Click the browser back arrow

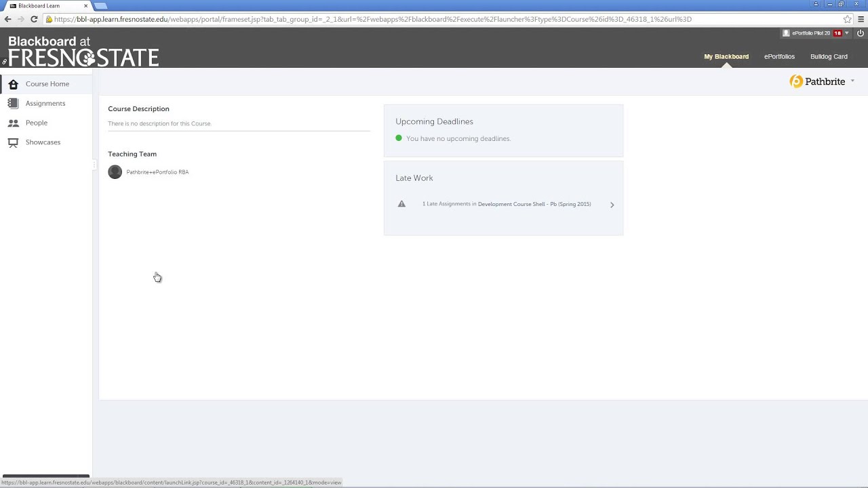(x=7, y=19)
